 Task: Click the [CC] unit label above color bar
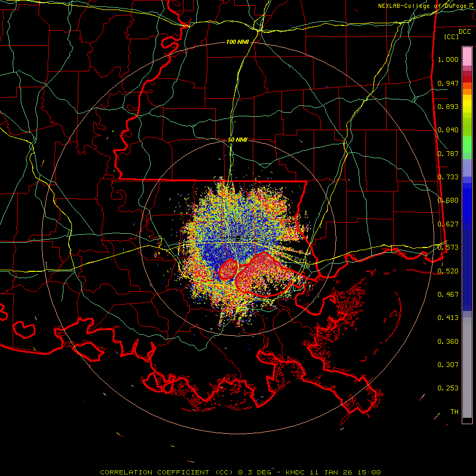point(452,36)
